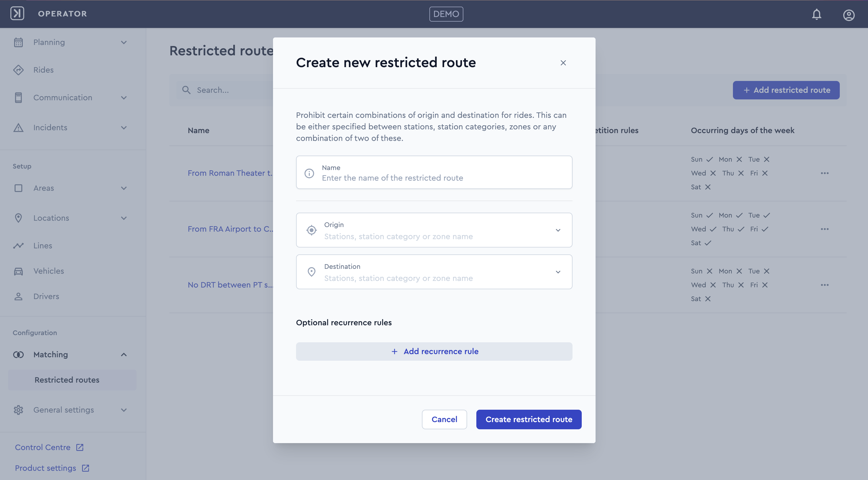Click the Lines graph icon

(x=18, y=246)
